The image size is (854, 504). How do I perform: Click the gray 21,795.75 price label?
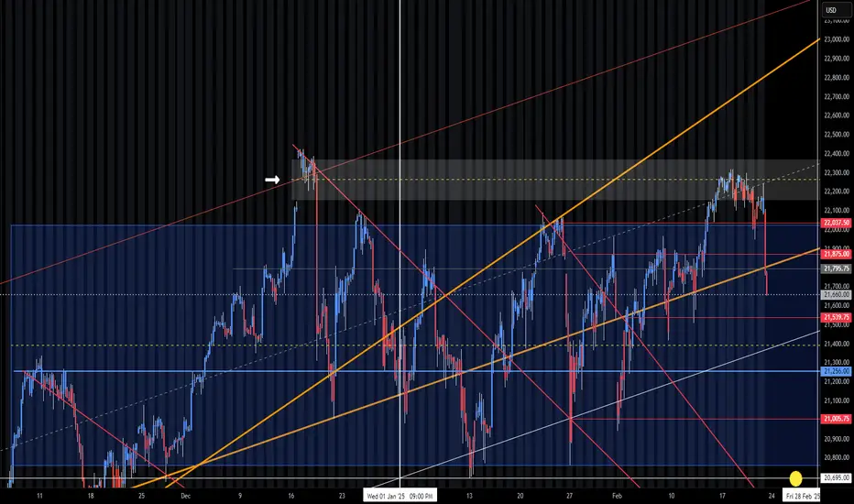(x=836, y=268)
